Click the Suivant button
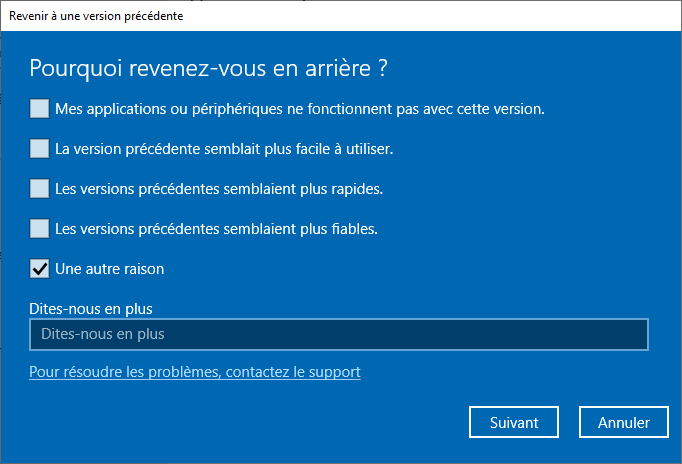 [514, 422]
